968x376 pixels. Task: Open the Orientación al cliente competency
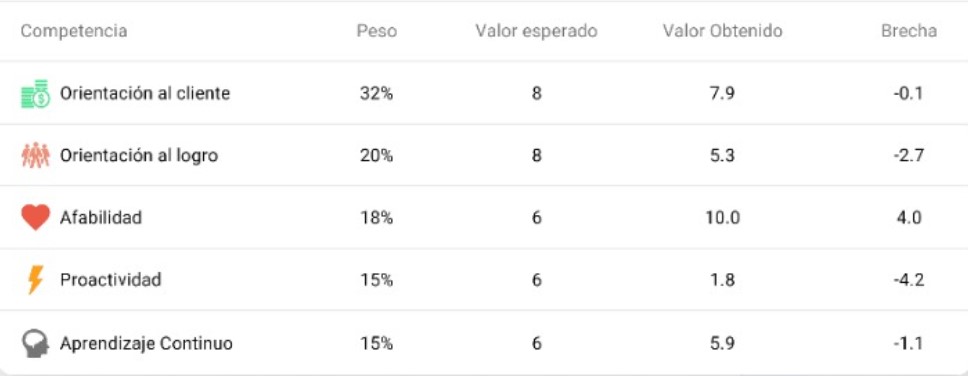[x=145, y=93]
